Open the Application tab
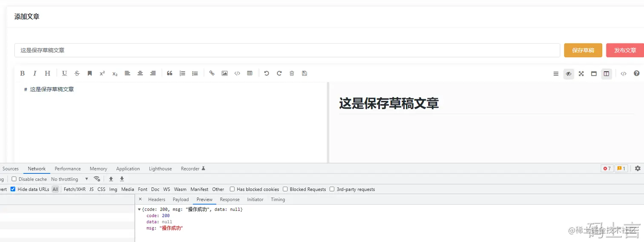The height and width of the screenshot is (242, 644). [x=128, y=169]
